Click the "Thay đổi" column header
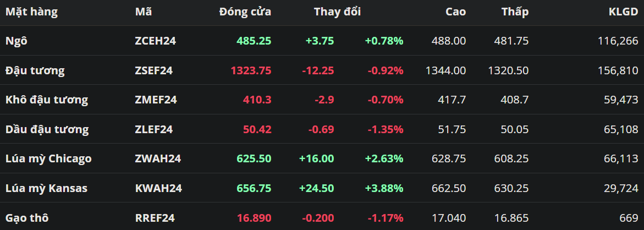This screenshot has width=644, height=230. (x=337, y=12)
